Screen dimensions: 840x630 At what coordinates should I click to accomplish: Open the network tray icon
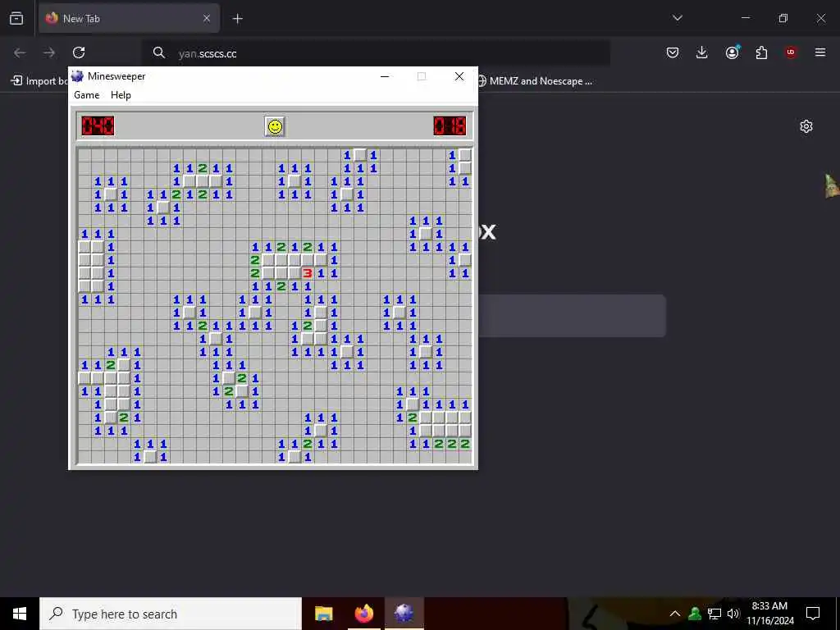click(714, 614)
